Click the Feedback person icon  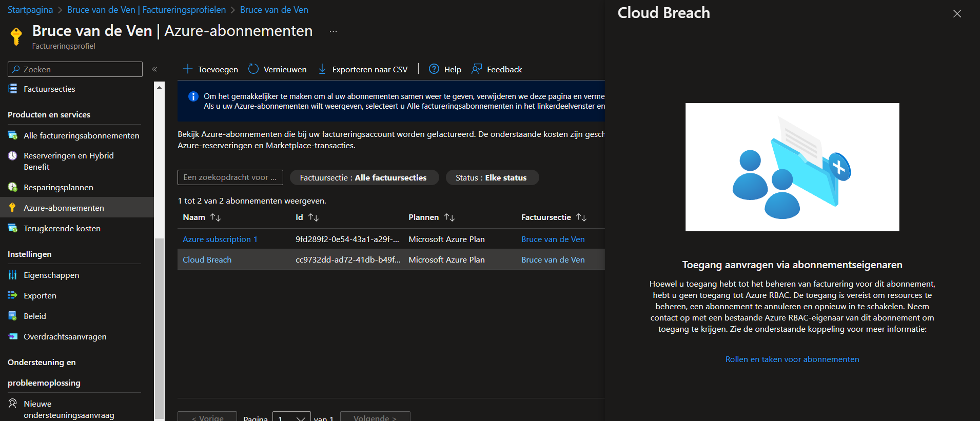tap(477, 69)
